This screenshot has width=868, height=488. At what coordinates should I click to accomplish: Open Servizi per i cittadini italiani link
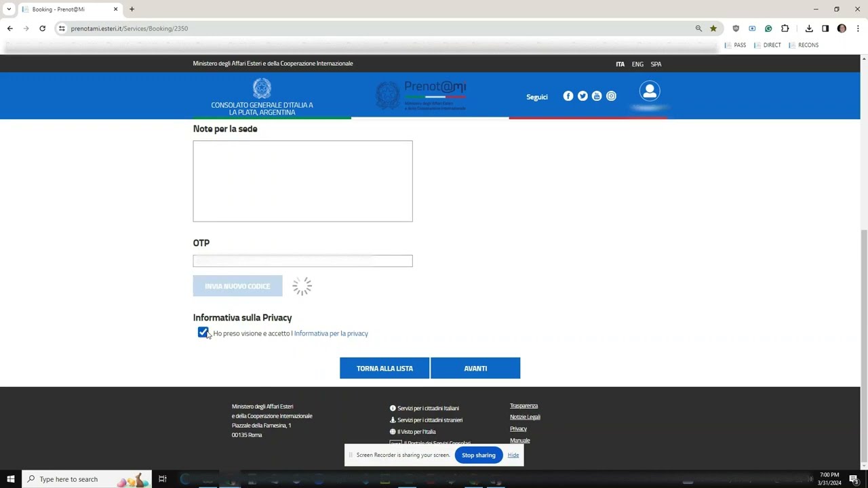point(425,408)
